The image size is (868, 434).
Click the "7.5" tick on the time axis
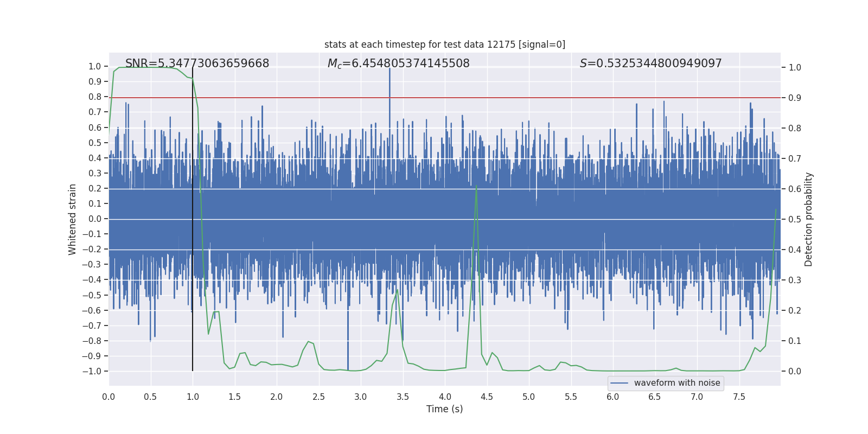point(739,397)
